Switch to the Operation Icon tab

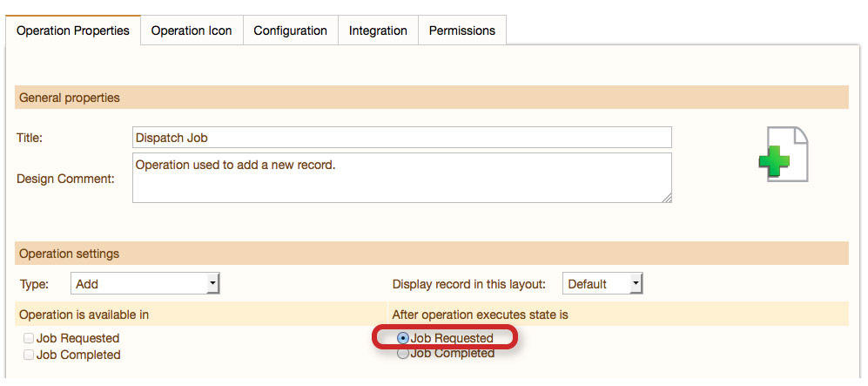192,30
